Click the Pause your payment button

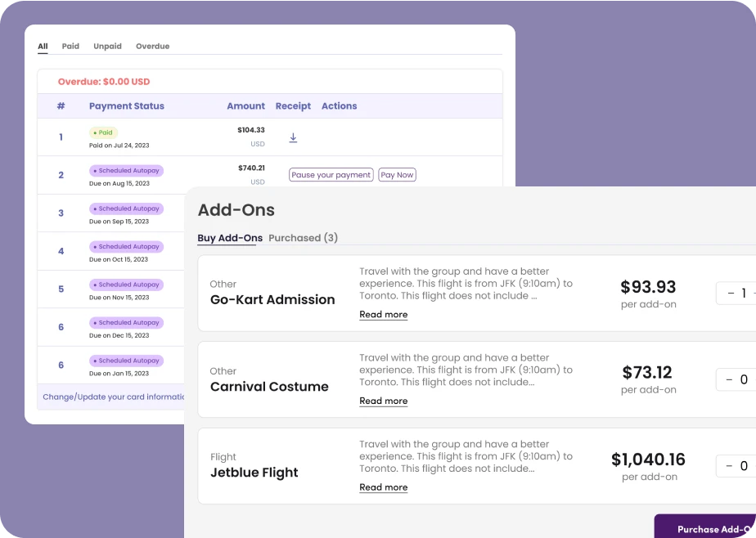(x=331, y=175)
